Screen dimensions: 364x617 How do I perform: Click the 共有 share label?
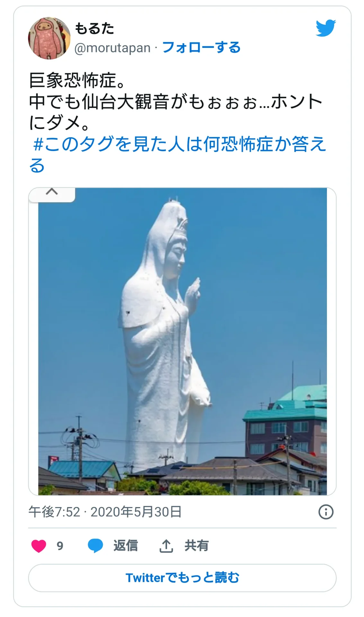(196, 546)
